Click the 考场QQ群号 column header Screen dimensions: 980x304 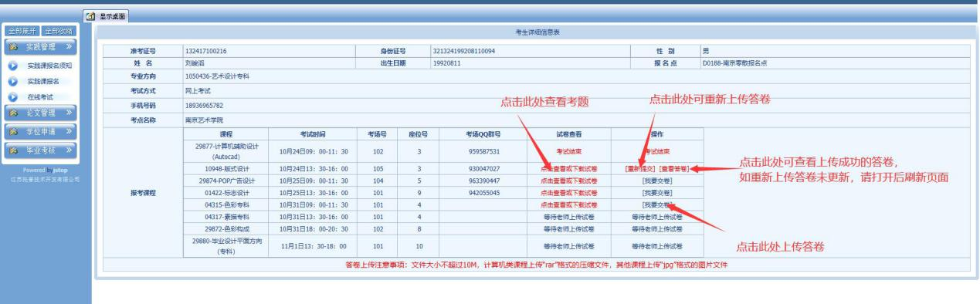483,134
